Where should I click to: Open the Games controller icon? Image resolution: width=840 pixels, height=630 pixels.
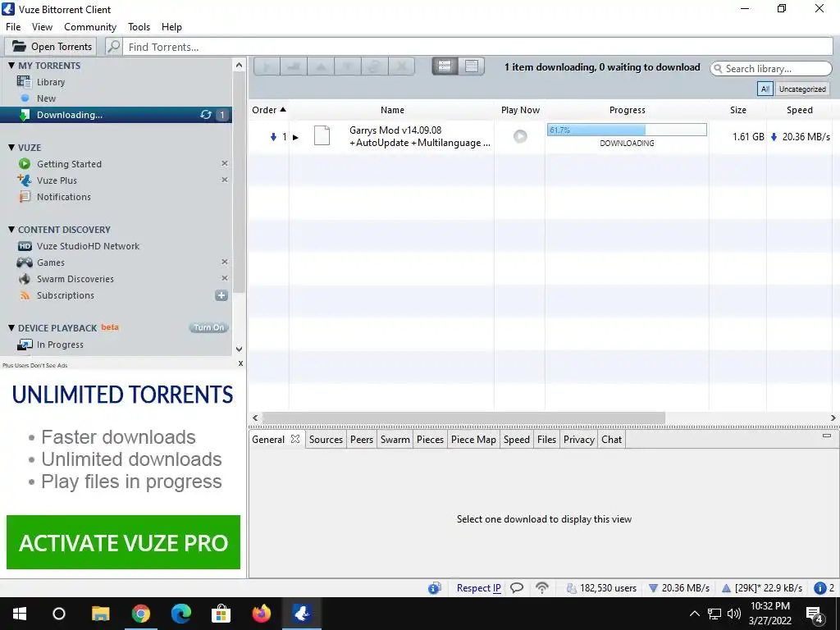(24, 262)
